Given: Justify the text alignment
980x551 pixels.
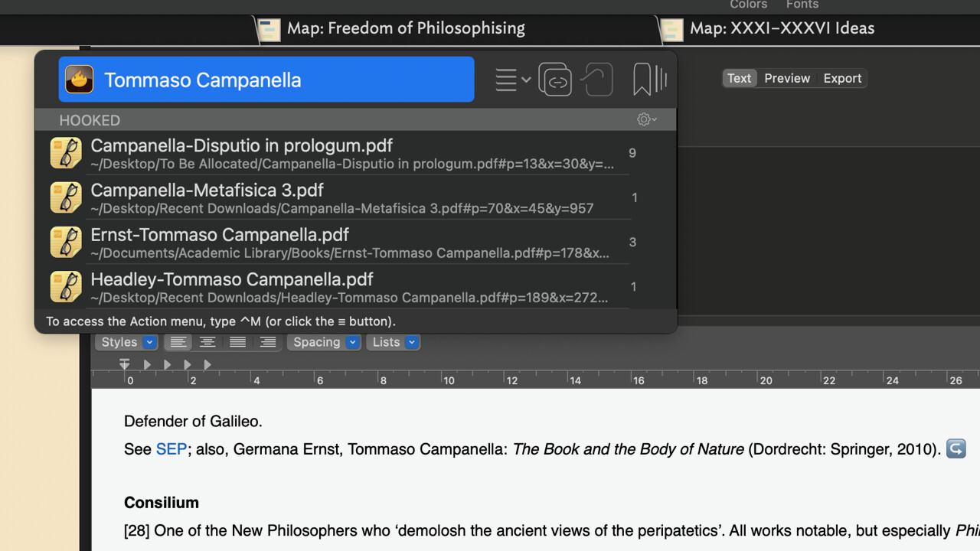Looking at the screenshot, I should click(x=237, y=342).
